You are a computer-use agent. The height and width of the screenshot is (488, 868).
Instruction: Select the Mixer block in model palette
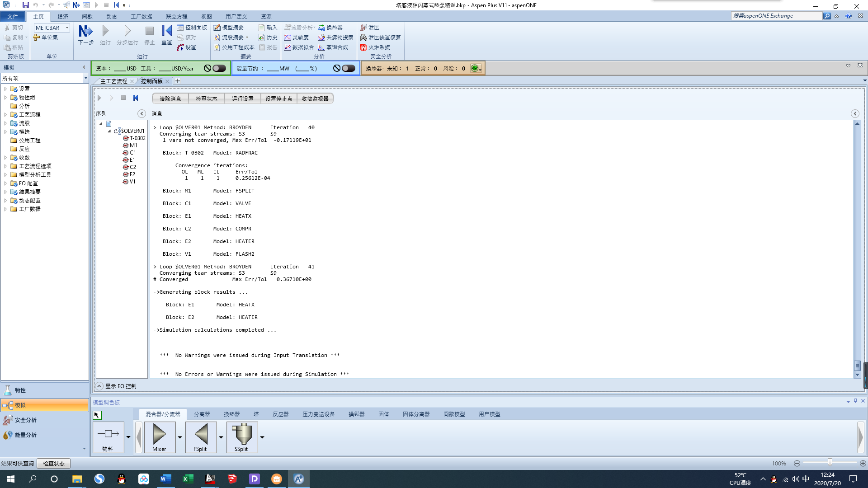click(x=159, y=436)
